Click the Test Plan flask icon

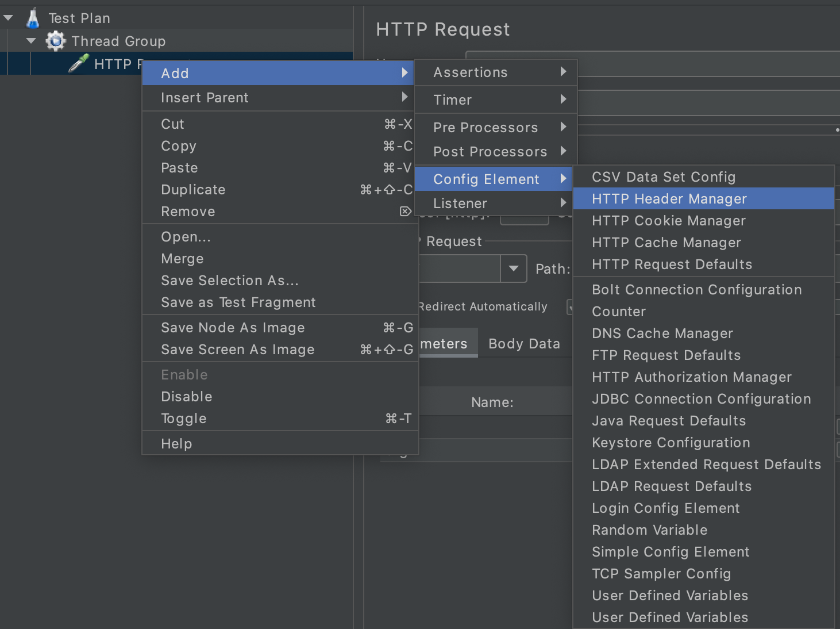(x=33, y=18)
